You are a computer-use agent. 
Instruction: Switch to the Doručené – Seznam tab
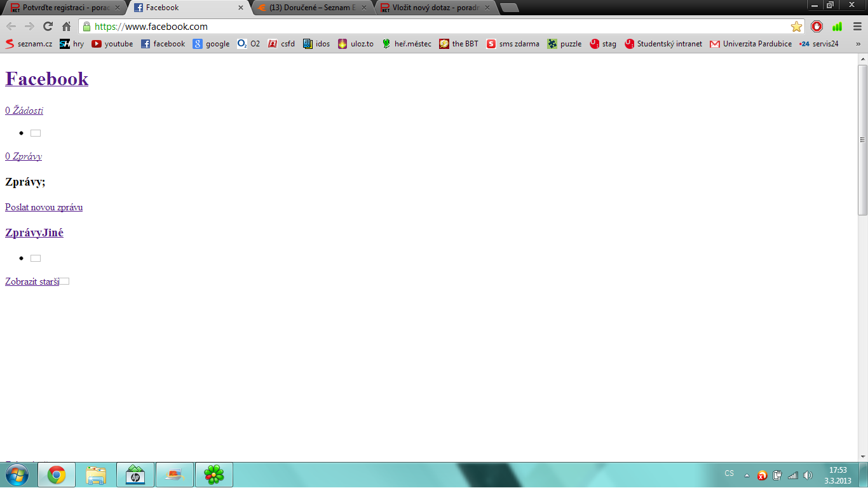pos(313,8)
